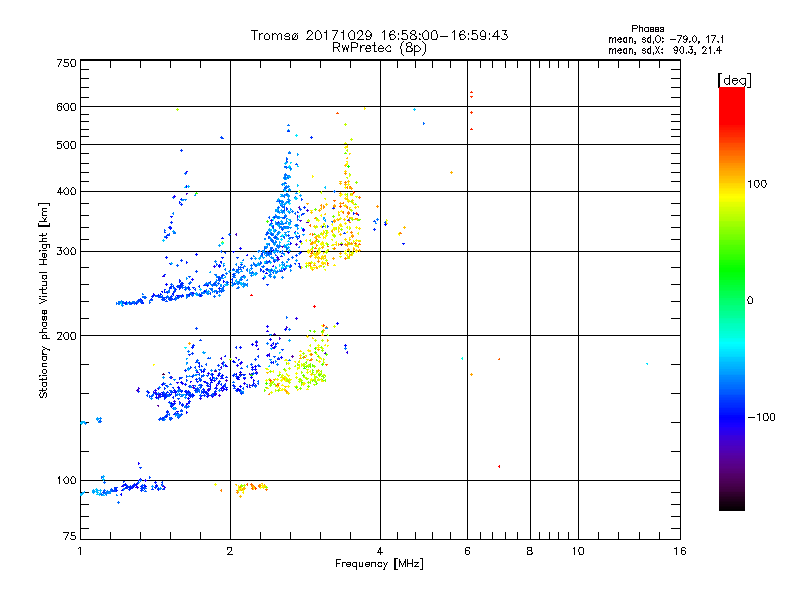Click the isolated red data point near 100 km at 7 MHz
Image resolution: width=800 pixels, height=600 pixels.
tap(499, 466)
